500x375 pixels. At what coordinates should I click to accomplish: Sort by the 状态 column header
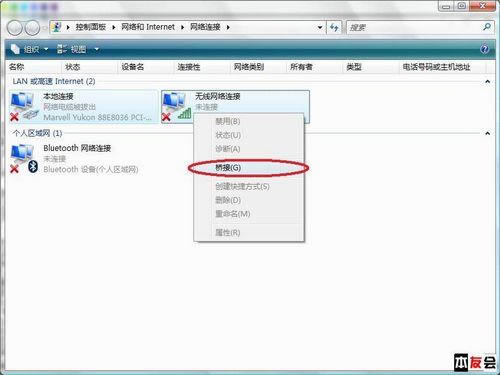click(90, 67)
